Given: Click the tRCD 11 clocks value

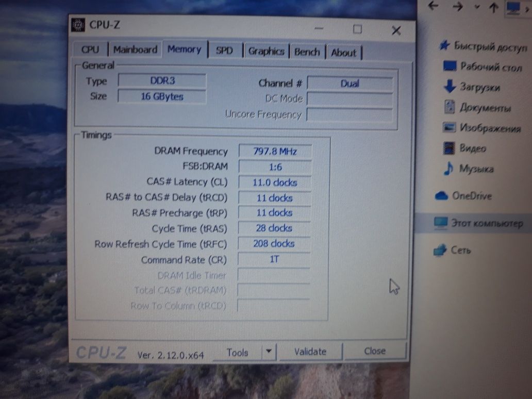Looking at the screenshot, I should click(274, 198).
